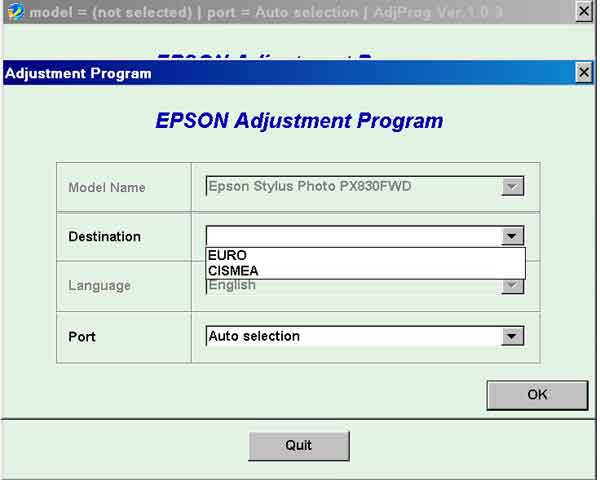Close the background AdjProg main window
Viewport: 600px width, 480px height.
[x=584, y=11]
